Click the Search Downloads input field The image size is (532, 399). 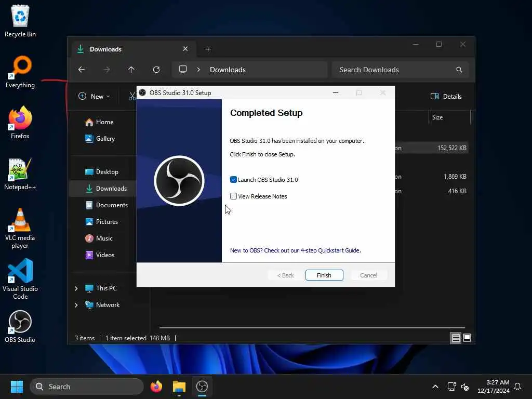pos(401,70)
